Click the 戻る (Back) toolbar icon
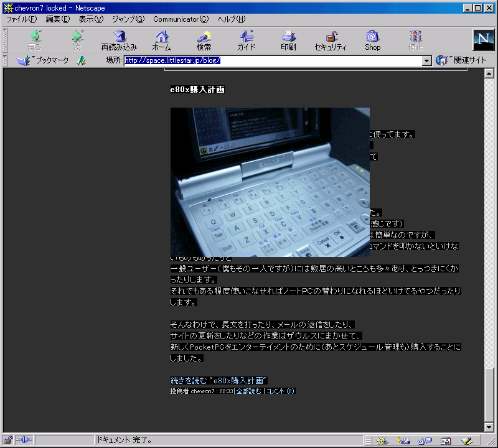The image size is (498, 448). (x=35, y=40)
